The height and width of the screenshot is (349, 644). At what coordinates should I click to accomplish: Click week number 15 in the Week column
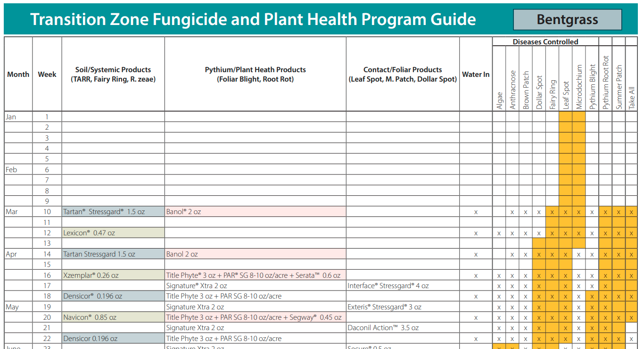pyautogui.click(x=47, y=265)
